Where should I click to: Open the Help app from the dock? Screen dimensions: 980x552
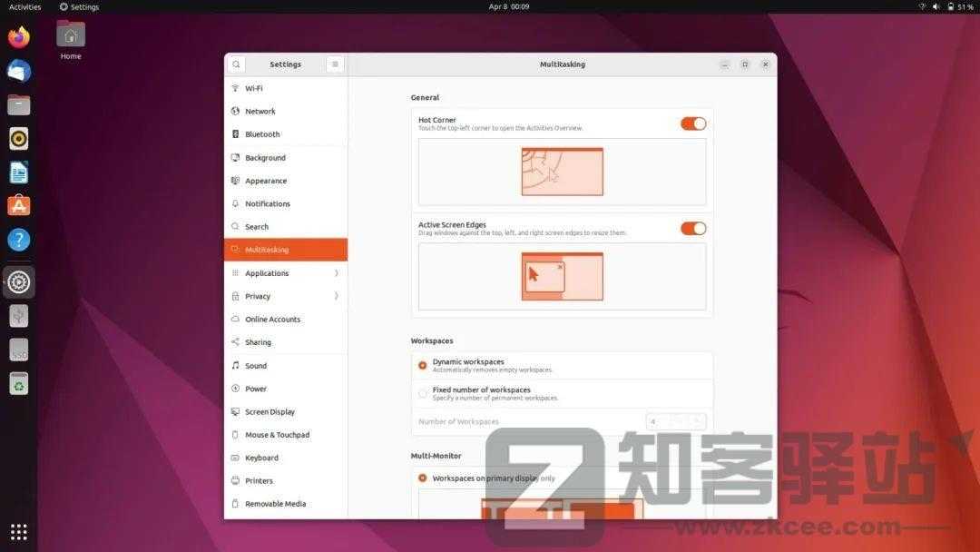18,238
